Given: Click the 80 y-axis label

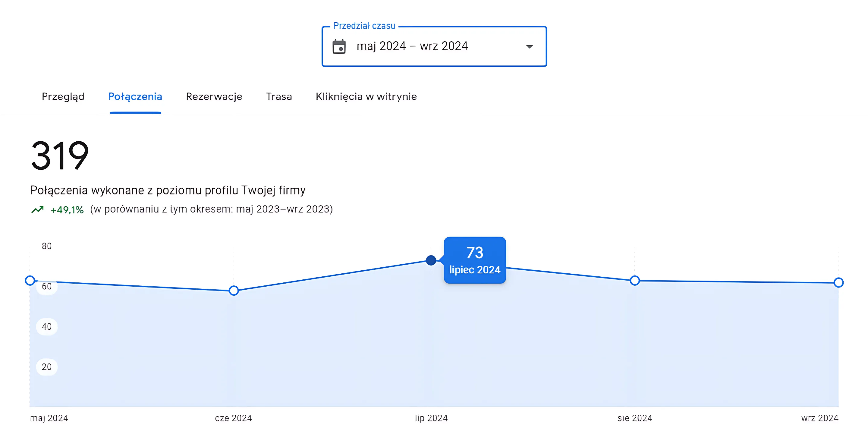Looking at the screenshot, I should click(x=47, y=246).
